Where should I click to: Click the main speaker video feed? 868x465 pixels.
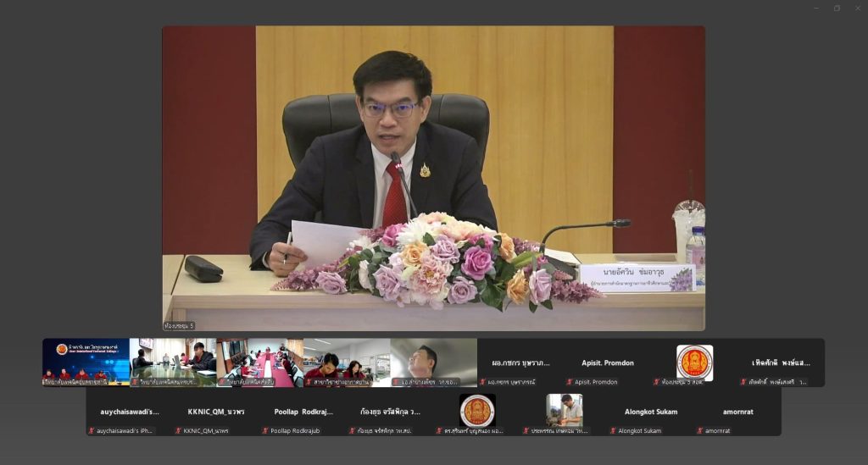click(433, 178)
